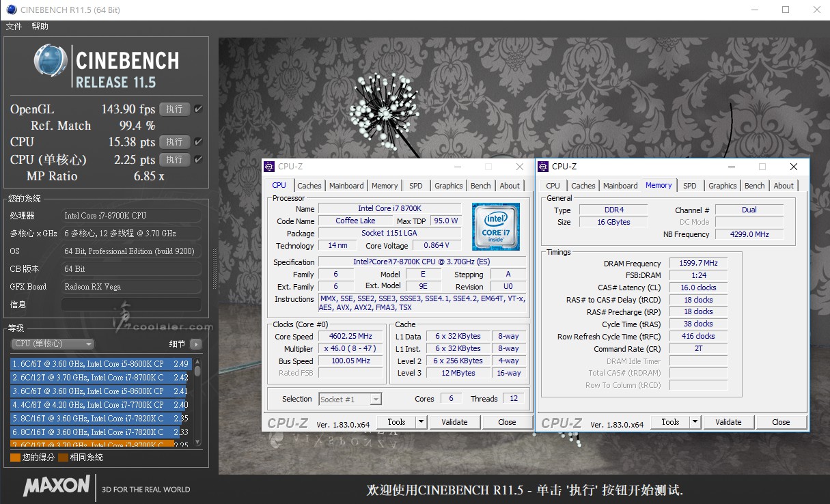Toggle the OpenGL test checkbox
Screen dimensions: 830x504
[198, 109]
